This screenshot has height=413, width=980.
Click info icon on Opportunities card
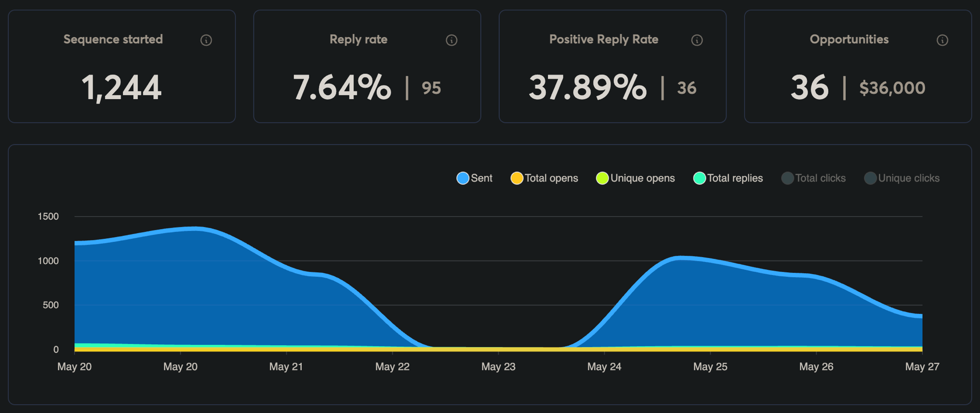pyautogui.click(x=942, y=40)
